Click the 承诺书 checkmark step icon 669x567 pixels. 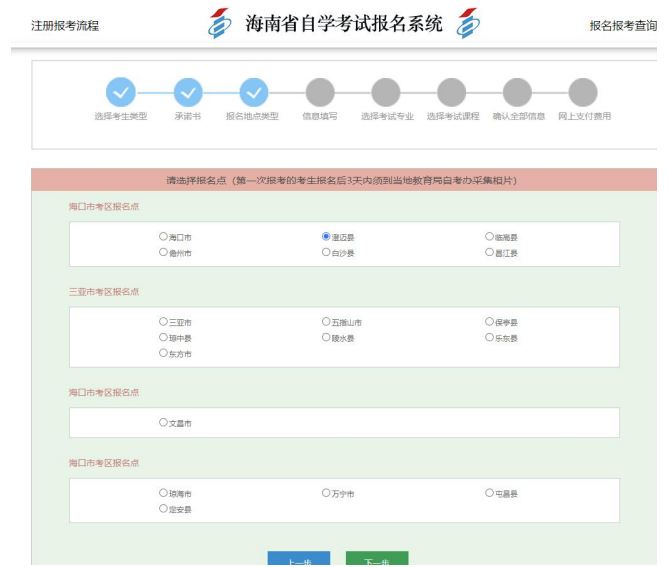point(188,93)
